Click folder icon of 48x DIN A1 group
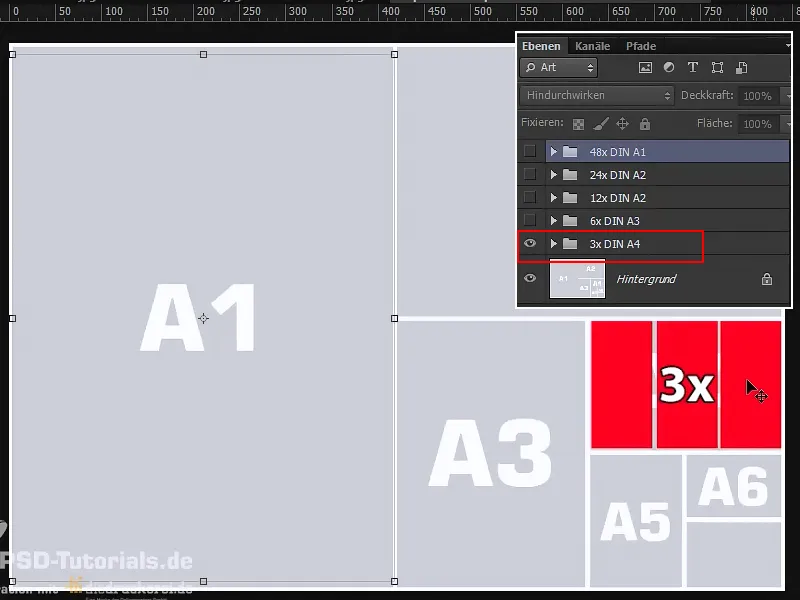 570,152
